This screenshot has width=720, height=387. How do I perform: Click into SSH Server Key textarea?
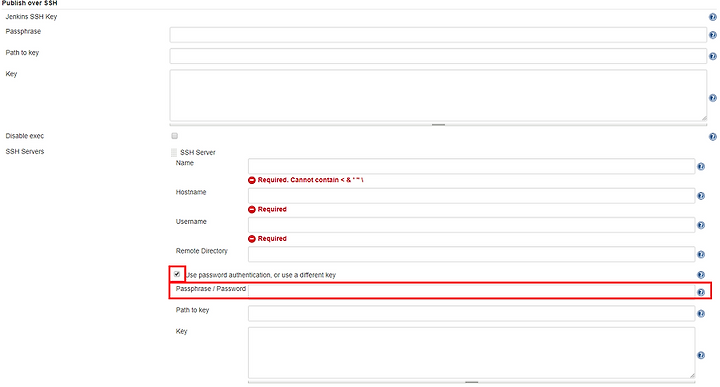point(472,353)
